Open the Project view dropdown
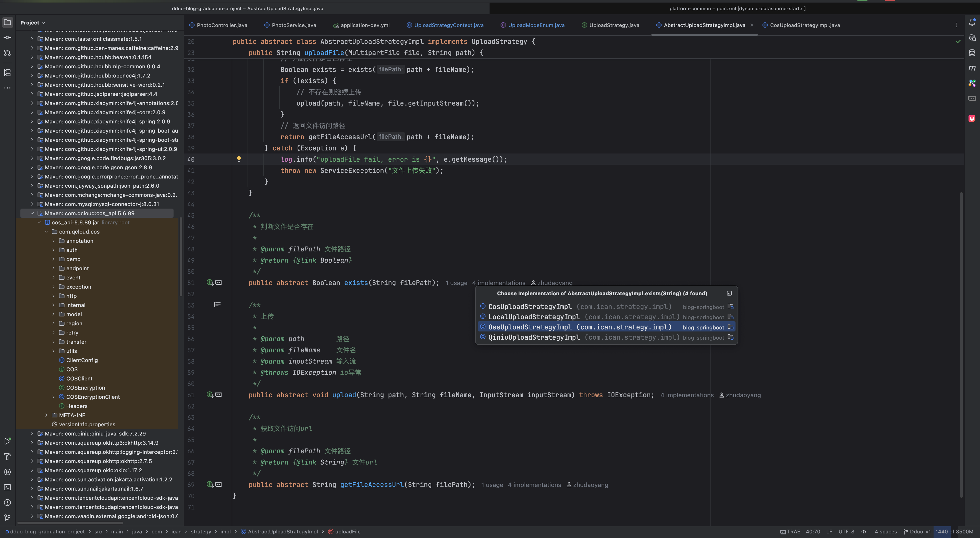The image size is (980, 538). [x=33, y=22]
